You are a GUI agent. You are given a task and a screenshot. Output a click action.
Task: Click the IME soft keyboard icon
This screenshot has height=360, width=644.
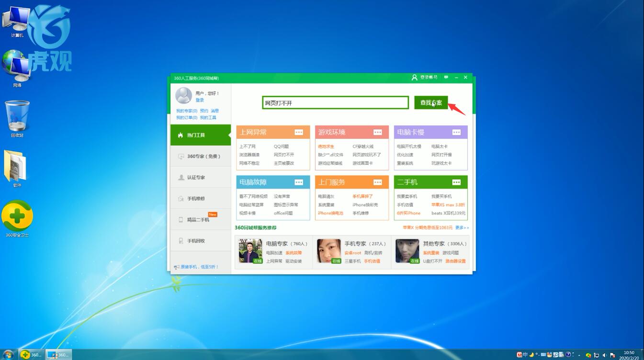543,355
